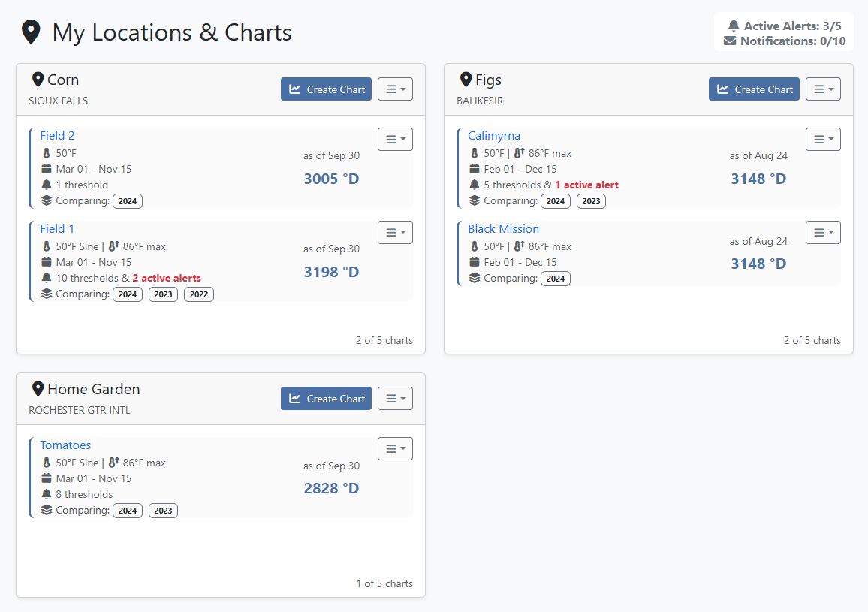
Task: Select the 2022 comparison badge on Field 1
Action: point(199,294)
